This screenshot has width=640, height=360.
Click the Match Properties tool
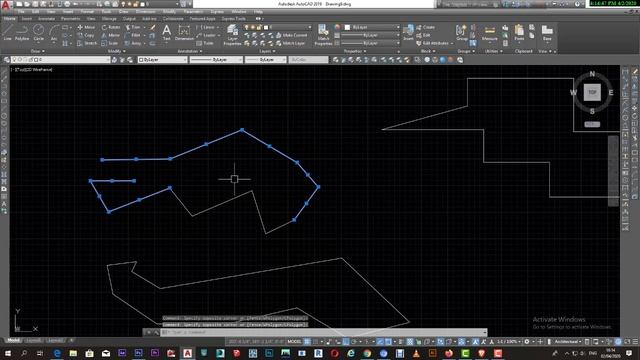pos(323,34)
